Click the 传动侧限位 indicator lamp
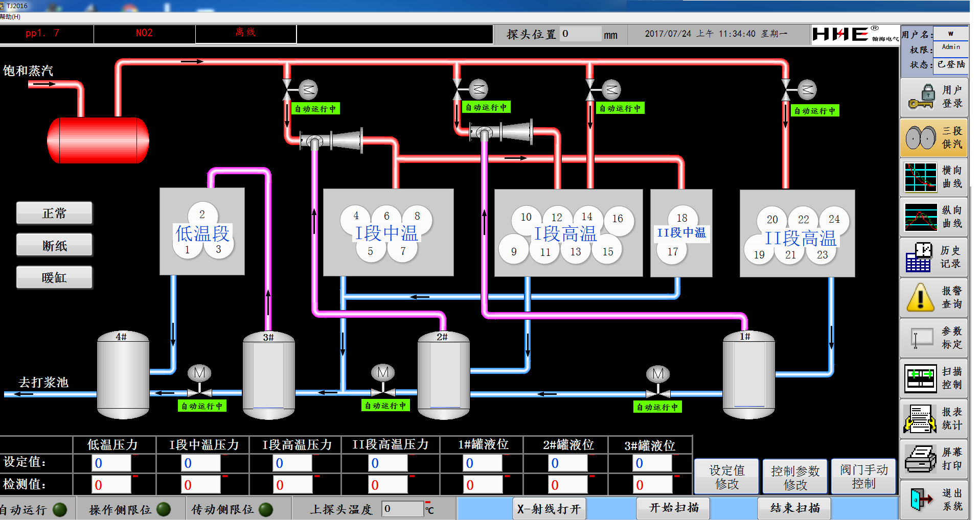Viewport: 980px width, 520px height. click(x=266, y=509)
